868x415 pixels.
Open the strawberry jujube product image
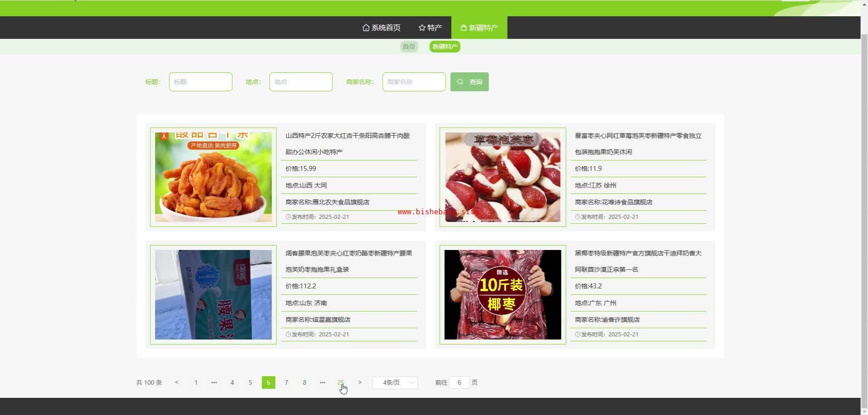tap(503, 177)
